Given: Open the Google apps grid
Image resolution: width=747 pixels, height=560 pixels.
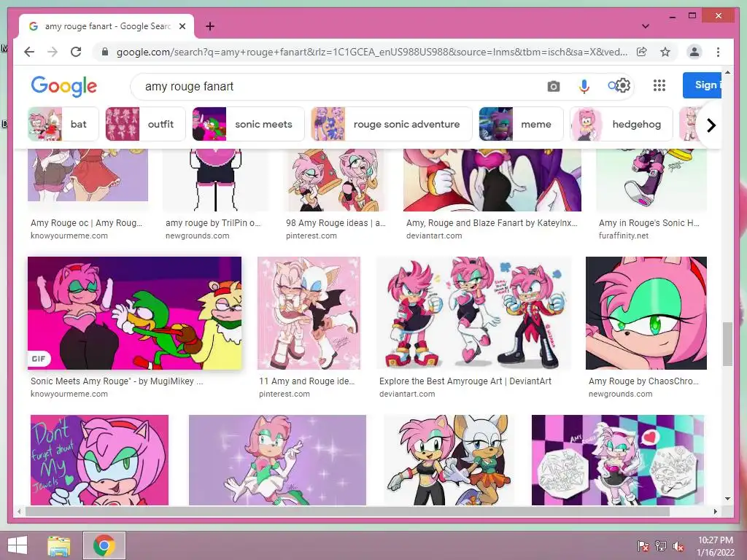Looking at the screenshot, I should 659,85.
